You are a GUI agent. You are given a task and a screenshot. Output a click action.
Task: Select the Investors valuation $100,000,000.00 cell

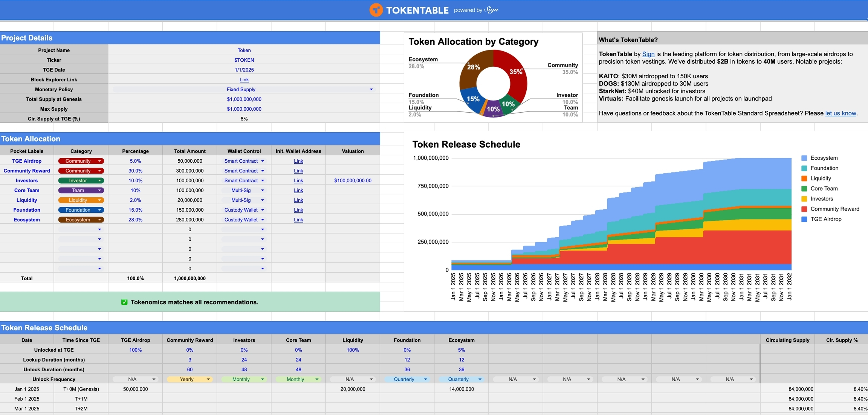click(353, 180)
